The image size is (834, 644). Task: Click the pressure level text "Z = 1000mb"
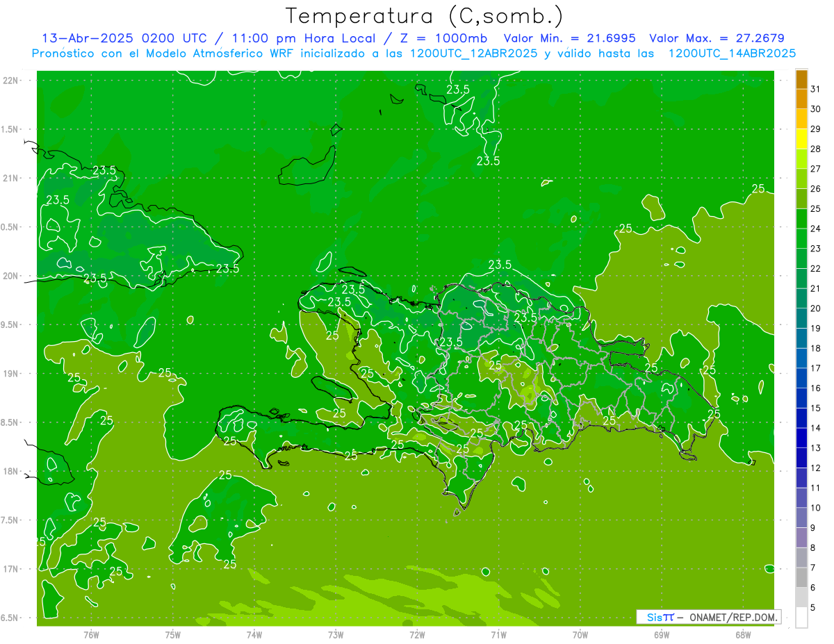point(443,38)
